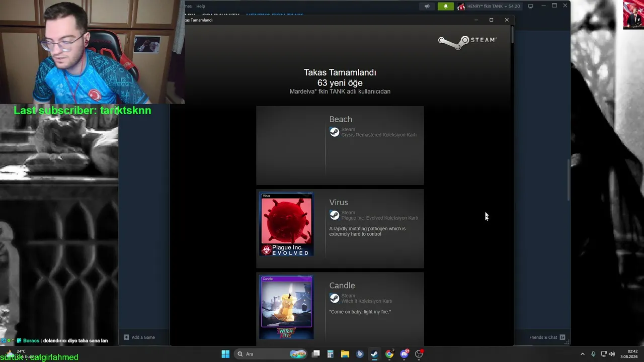Open volume control tray icon
Image resolution: width=644 pixels, height=362 pixels.
612,354
